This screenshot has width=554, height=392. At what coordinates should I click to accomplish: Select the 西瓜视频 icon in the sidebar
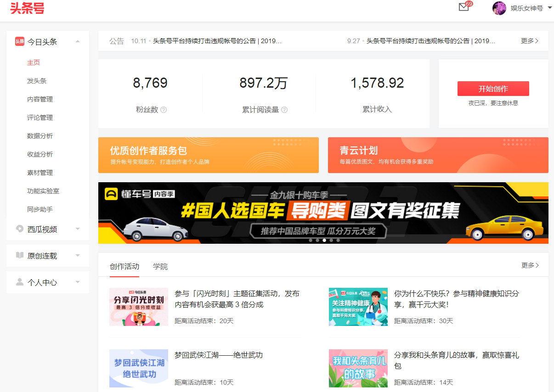19,228
